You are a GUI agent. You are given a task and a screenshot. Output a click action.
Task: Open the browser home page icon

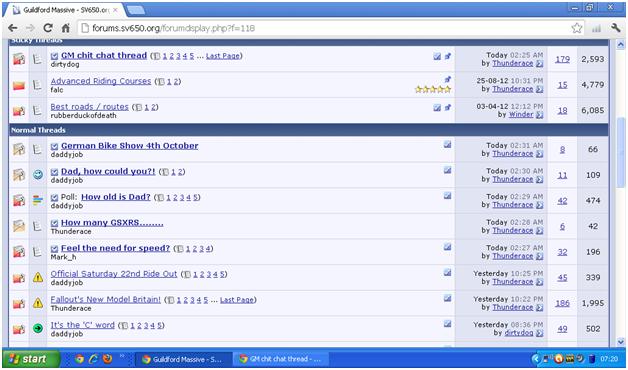tap(66, 28)
